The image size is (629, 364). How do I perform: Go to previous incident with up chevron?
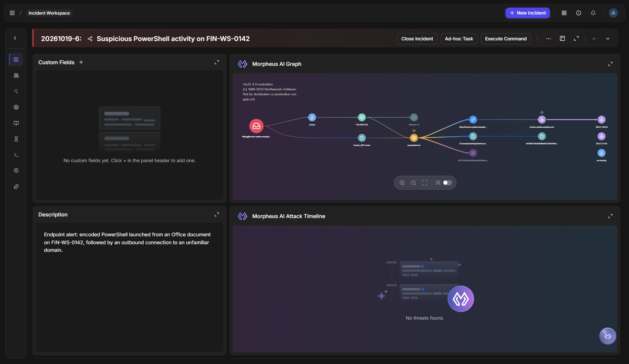click(594, 39)
